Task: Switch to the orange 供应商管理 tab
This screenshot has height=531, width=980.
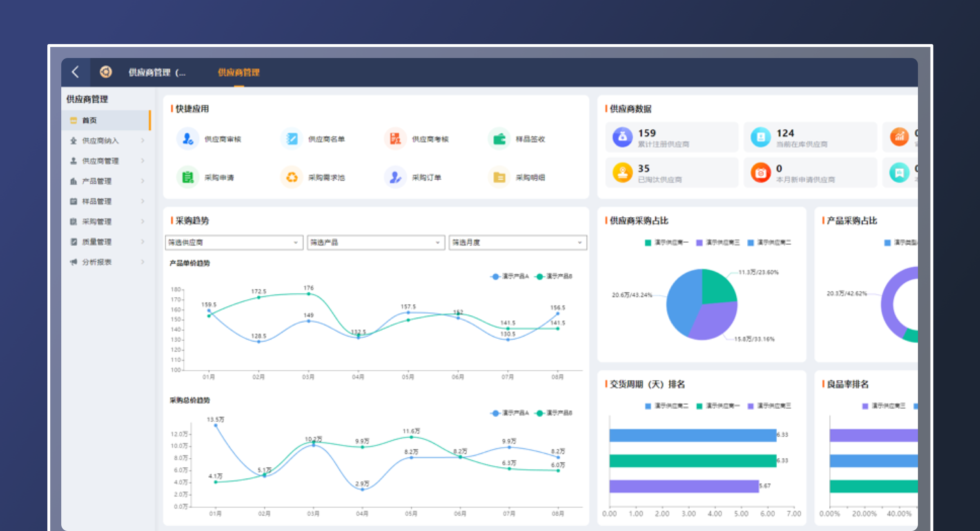Action: (x=238, y=72)
